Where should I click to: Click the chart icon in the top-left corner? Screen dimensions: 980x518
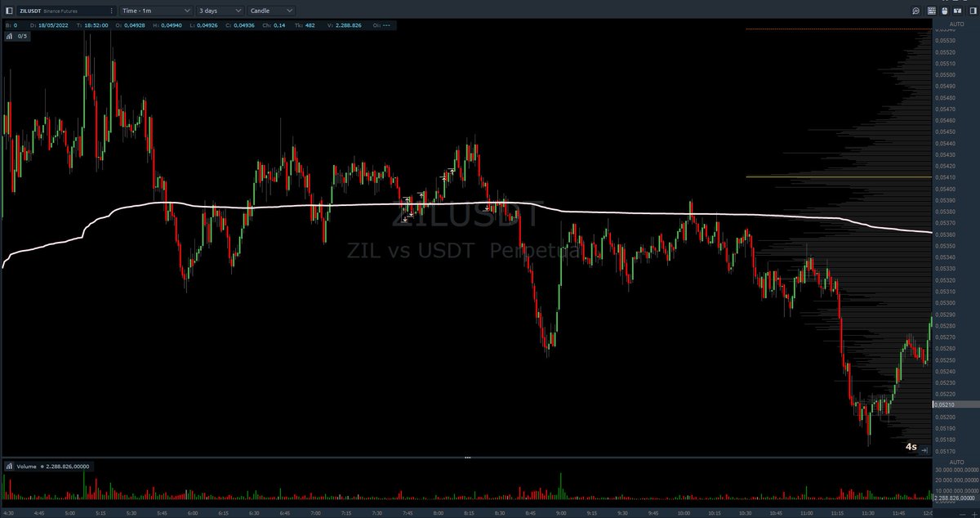[8, 11]
